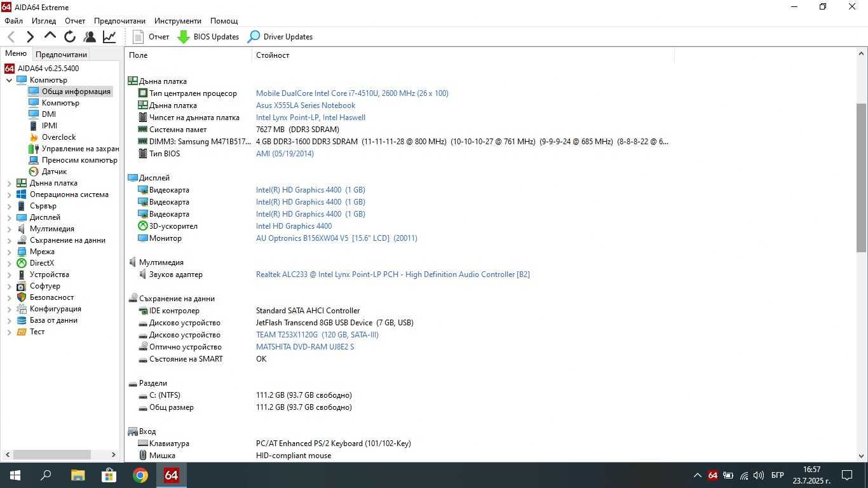The width and height of the screenshot is (868, 488).
Task: Switch to the Предпочитани sidebar tab
Action: click(x=61, y=55)
